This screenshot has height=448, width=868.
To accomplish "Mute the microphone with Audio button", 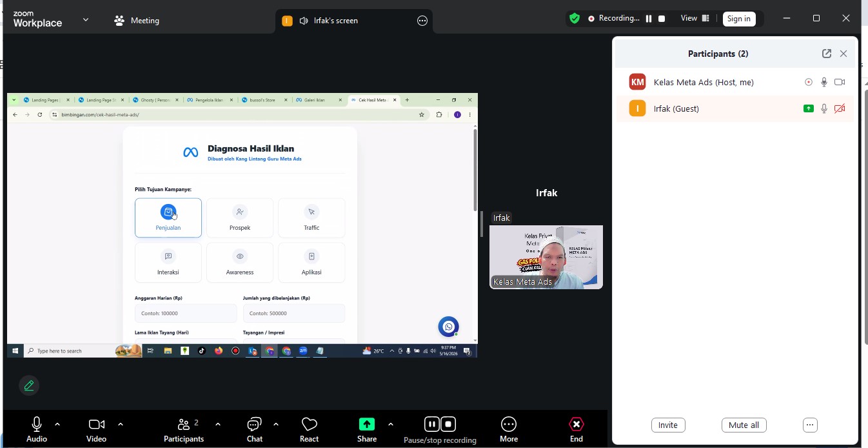I will 37,424.
